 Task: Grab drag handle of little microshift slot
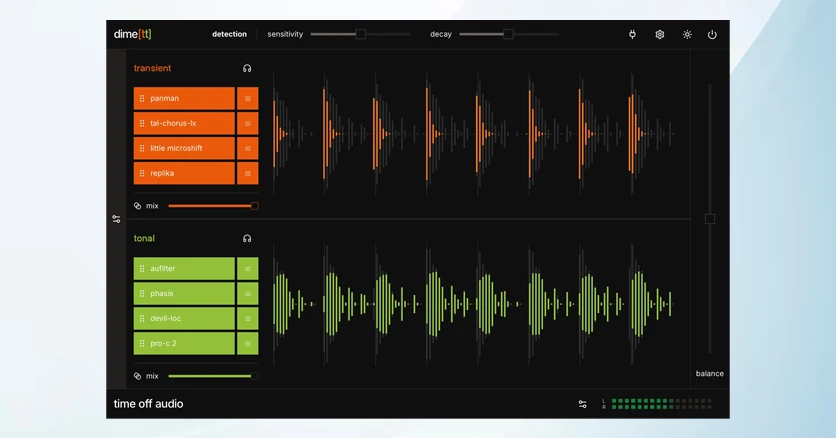(x=142, y=149)
